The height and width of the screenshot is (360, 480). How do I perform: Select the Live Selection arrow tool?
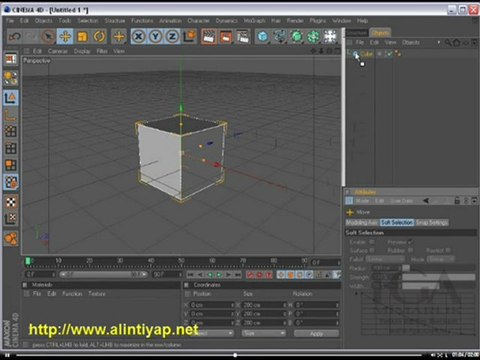(48, 36)
